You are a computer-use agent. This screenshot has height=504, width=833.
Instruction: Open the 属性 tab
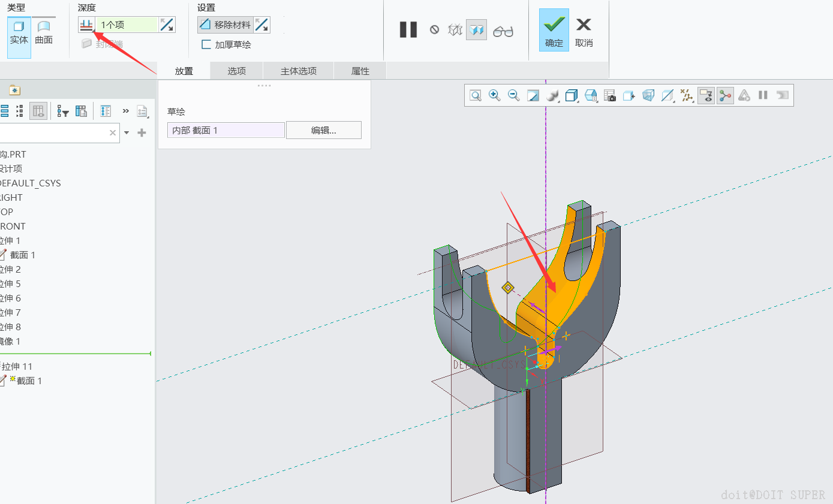click(x=360, y=71)
